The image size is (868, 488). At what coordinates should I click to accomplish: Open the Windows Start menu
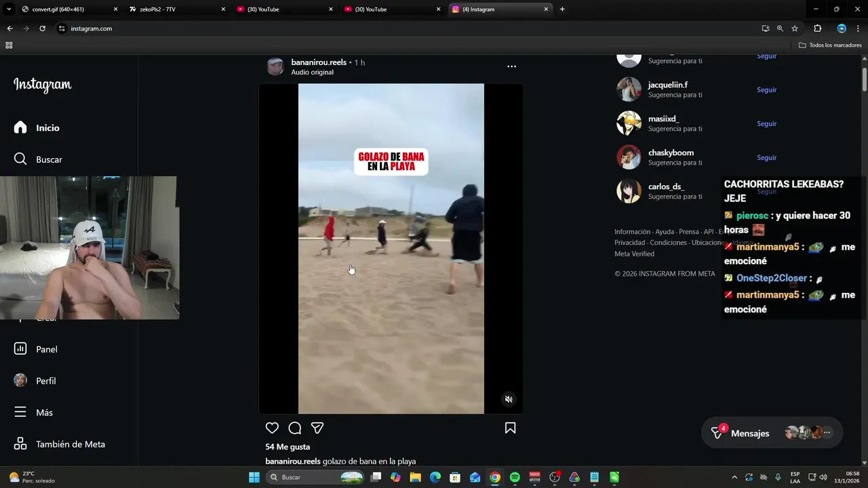click(254, 477)
